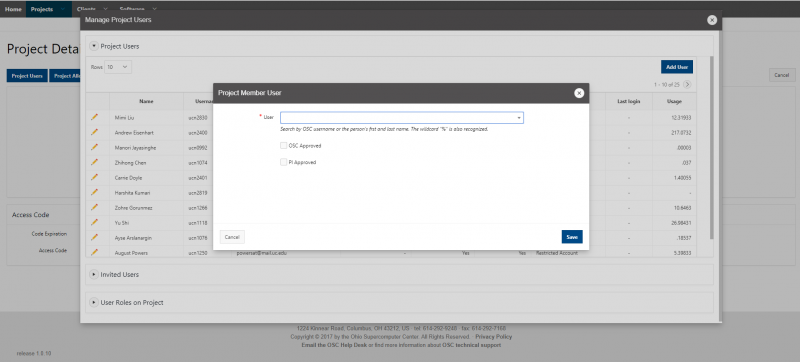The image size is (800, 362).
Task: Close the Manage Project Users dialog
Action: point(712,20)
